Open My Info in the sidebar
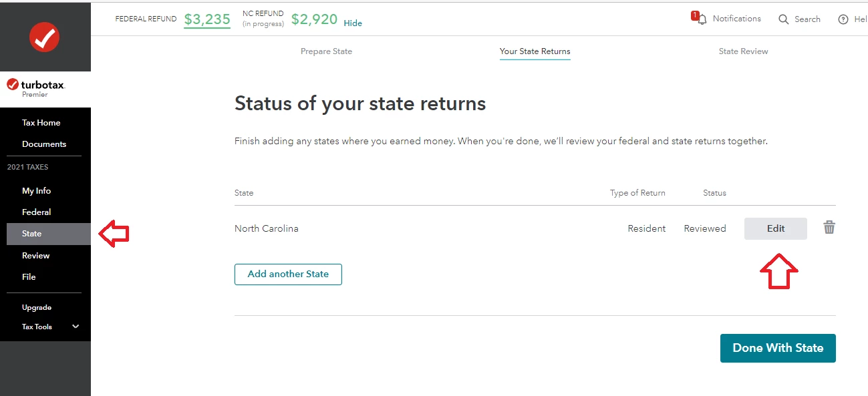Screen dimensions: 868x396 pyautogui.click(x=37, y=191)
